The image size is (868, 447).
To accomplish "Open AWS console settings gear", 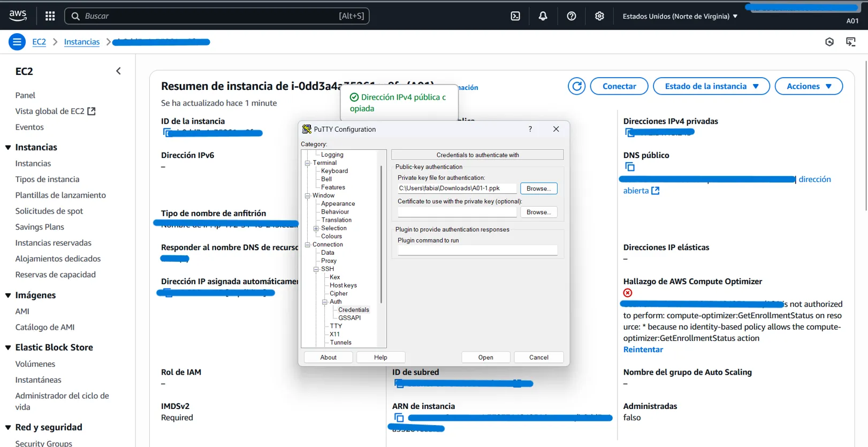I will (599, 16).
